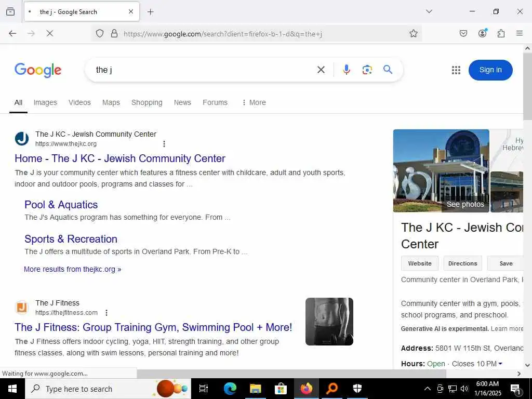This screenshot has width=532, height=399.
Task: View site info via padlock icon
Action: coord(114,33)
